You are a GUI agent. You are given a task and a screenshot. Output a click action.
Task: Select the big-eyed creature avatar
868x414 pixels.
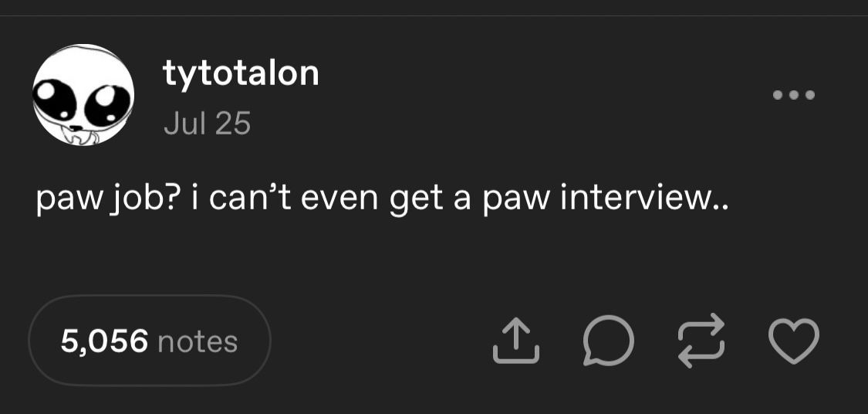pos(83,95)
